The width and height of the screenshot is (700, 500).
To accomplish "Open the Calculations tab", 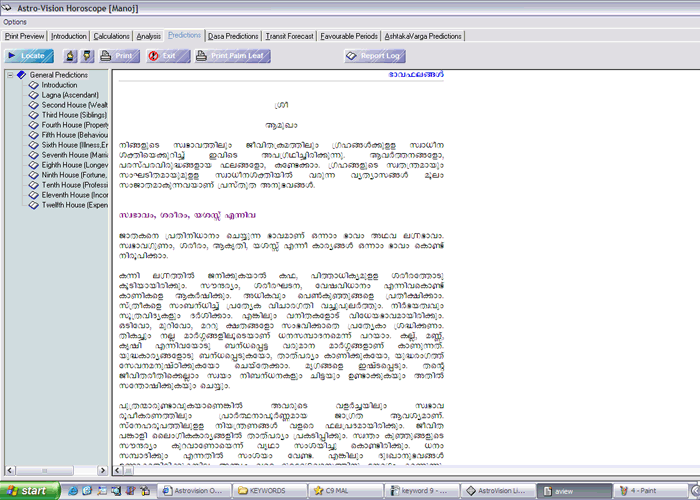I will [x=112, y=36].
